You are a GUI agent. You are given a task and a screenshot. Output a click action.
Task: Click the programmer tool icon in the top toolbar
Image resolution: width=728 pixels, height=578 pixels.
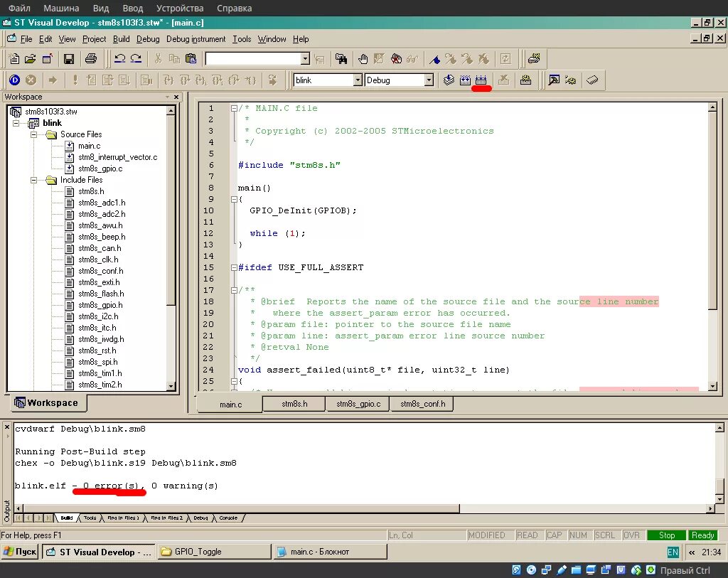(x=534, y=58)
